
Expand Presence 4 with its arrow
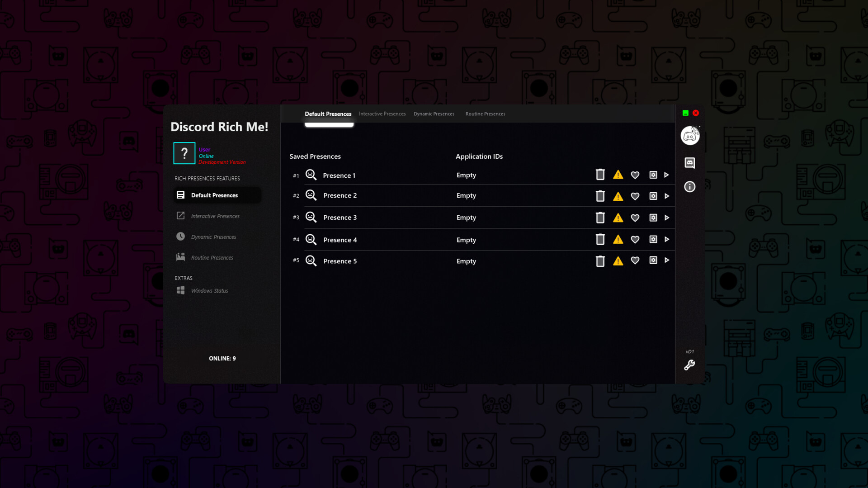click(x=667, y=239)
